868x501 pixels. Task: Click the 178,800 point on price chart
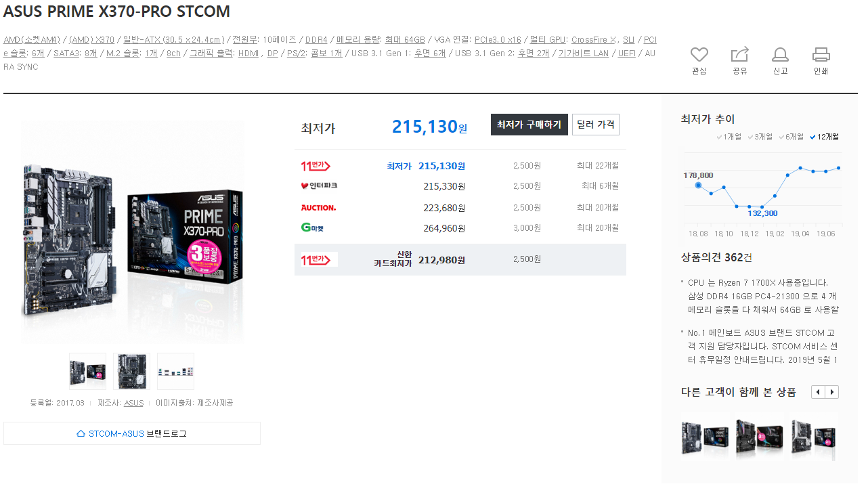(698, 185)
